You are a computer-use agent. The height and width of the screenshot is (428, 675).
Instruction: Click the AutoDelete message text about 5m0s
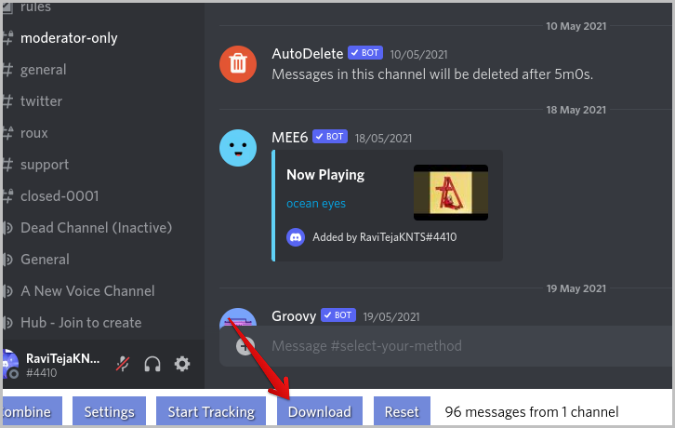(x=432, y=74)
